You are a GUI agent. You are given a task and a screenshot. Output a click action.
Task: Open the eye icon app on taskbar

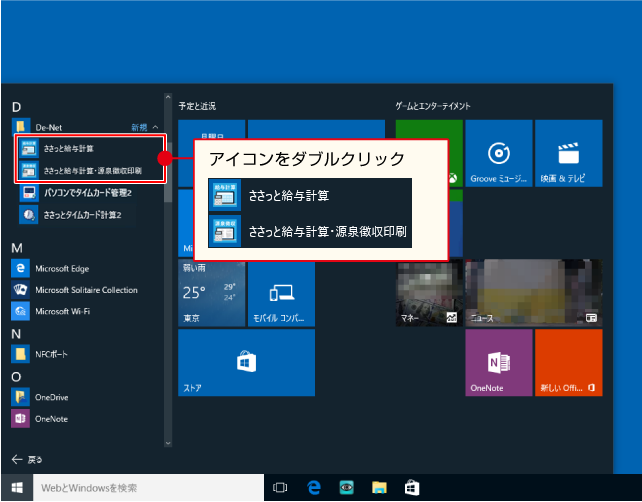pos(346,487)
